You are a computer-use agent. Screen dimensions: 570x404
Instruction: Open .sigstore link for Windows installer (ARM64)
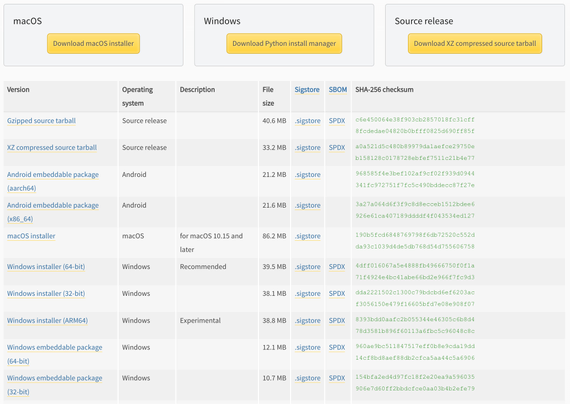click(x=308, y=320)
